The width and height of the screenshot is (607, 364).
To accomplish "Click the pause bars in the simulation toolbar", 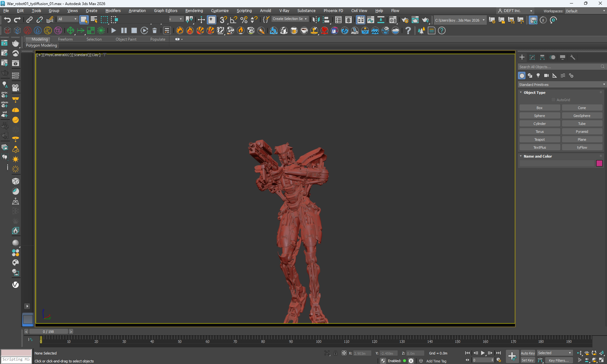I will click(x=124, y=30).
